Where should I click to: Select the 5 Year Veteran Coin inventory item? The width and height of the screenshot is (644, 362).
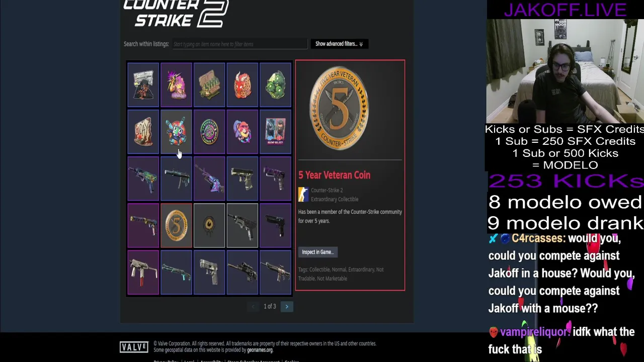pyautogui.click(x=176, y=226)
